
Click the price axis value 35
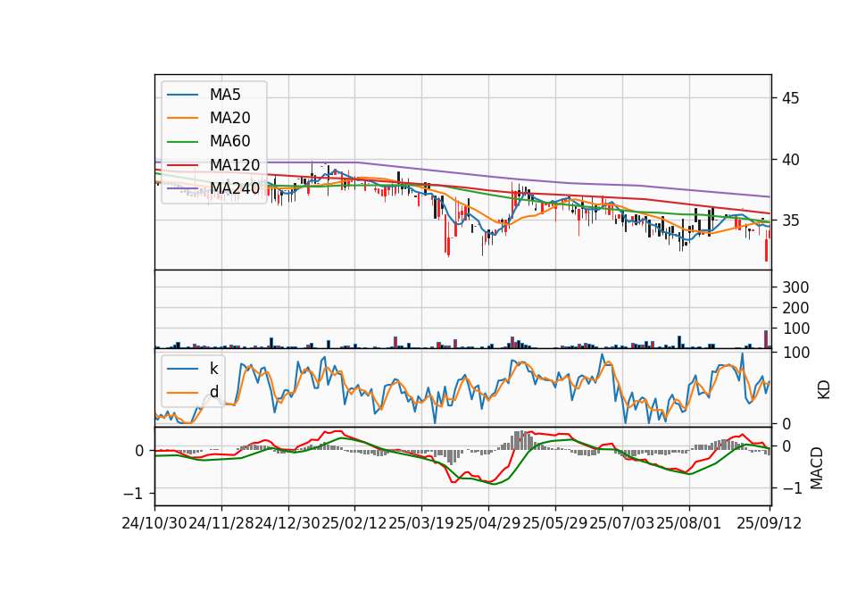[x=790, y=221]
